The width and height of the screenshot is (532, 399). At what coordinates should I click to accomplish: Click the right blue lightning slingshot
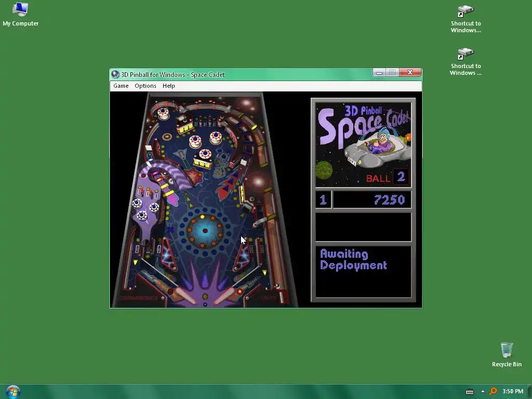pos(243,255)
